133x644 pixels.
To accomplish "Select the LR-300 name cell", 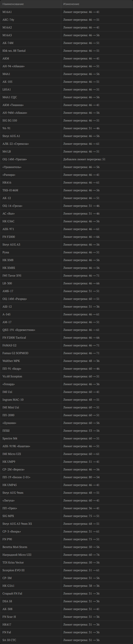I will [x=7, y=283].
